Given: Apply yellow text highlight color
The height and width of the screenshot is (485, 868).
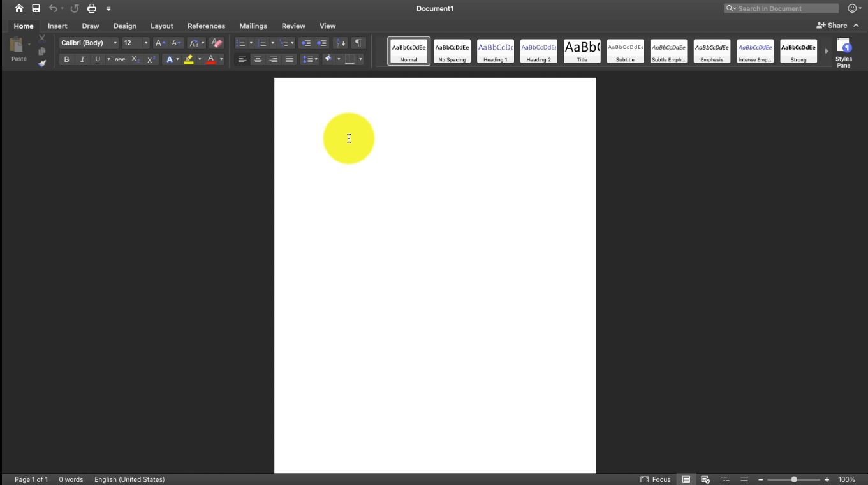Looking at the screenshot, I should tap(189, 59).
